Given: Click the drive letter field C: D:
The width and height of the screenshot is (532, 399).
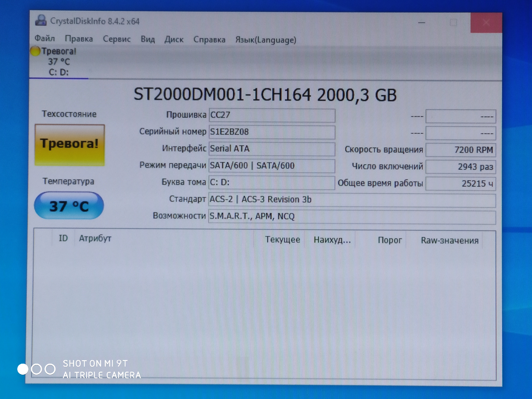Looking at the screenshot, I should (x=272, y=183).
